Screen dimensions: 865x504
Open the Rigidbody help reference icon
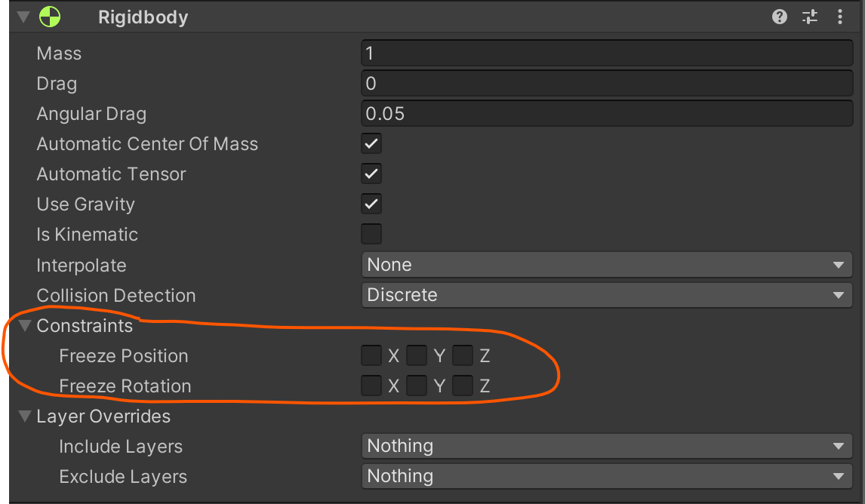click(x=780, y=17)
